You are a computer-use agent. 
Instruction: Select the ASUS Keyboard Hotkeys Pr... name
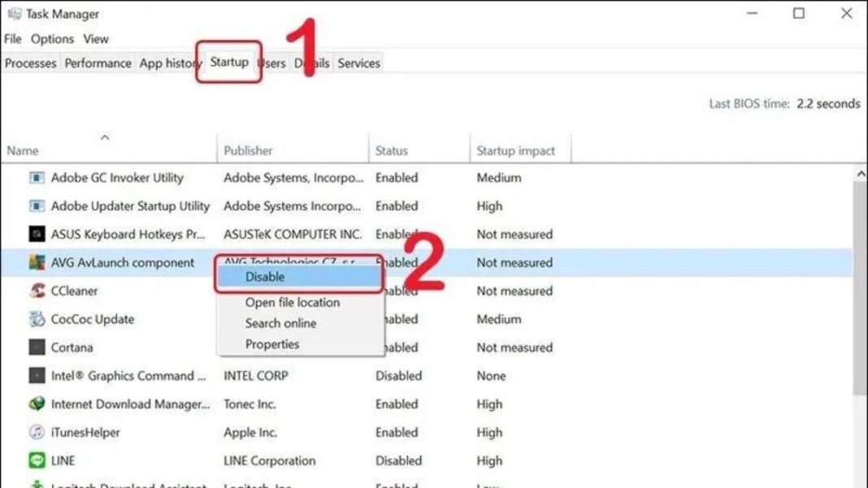point(128,234)
